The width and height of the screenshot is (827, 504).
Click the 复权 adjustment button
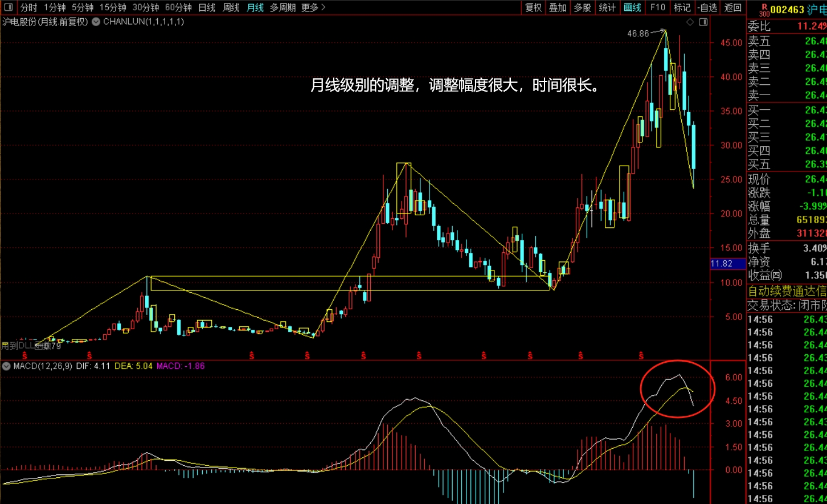click(534, 7)
